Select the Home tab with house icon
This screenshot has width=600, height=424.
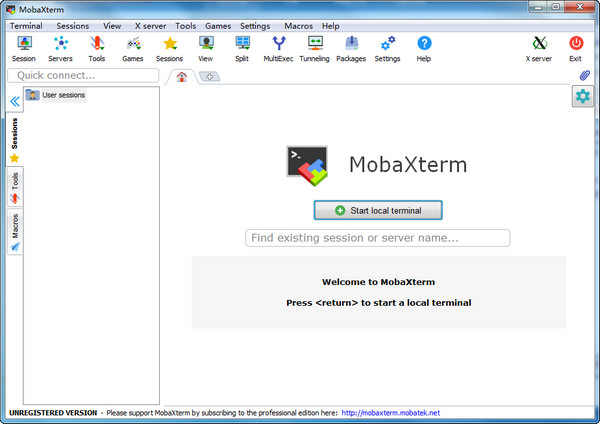pos(182,77)
